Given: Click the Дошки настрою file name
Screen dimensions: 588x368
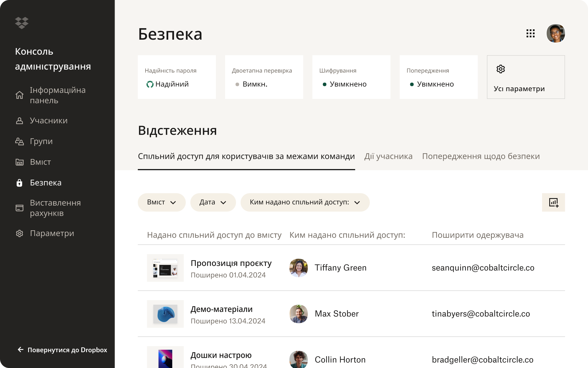Looking at the screenshot, I should [x=221, y=355].
